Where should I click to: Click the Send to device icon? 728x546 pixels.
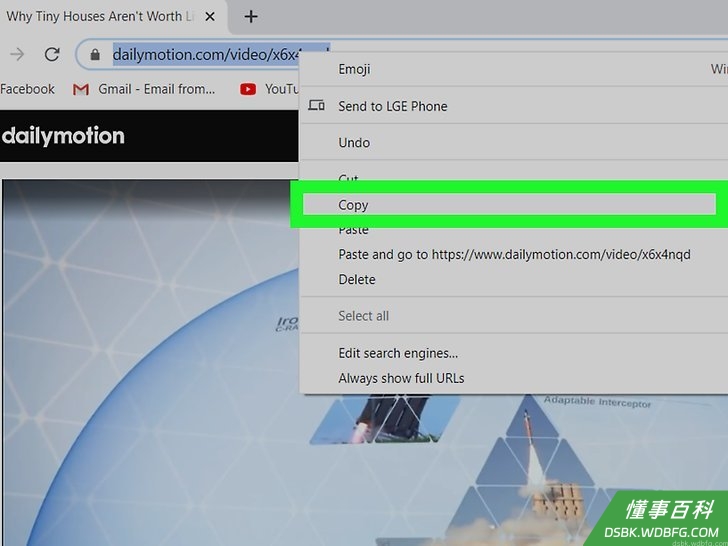(316, 106)
